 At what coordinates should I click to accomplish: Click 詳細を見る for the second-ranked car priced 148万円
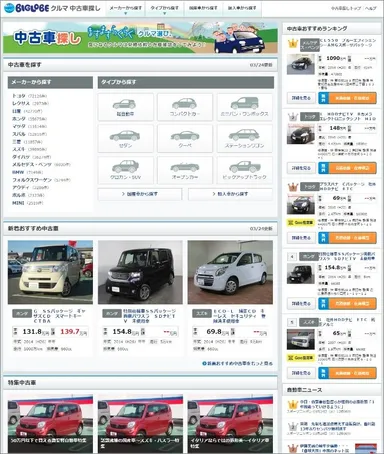pyautogui.click(x=301, y=168)
